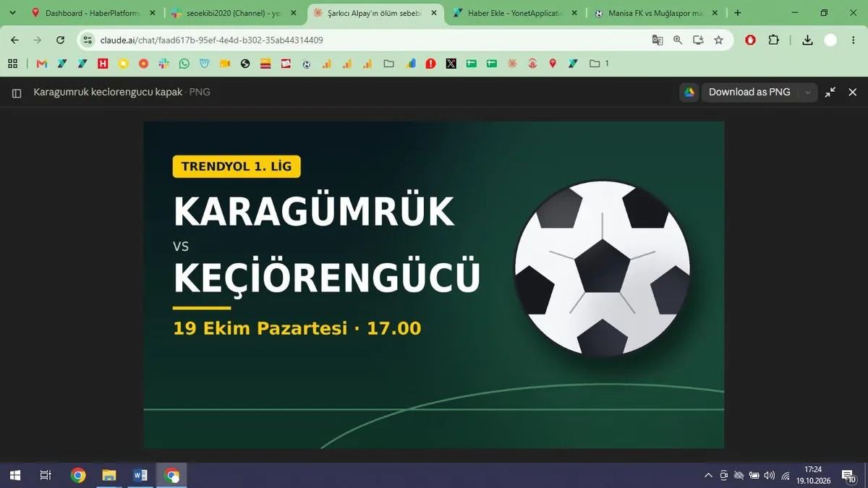The height and width of the screenshot is (488, 868).
Task: Open a new browser tab
Action: coord(737,13)
